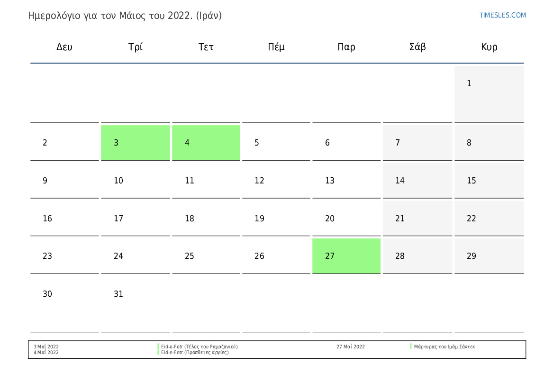Select Sunday the 1st cell
This screenshot has width=554, height=392.
click(x=489, y=94)
